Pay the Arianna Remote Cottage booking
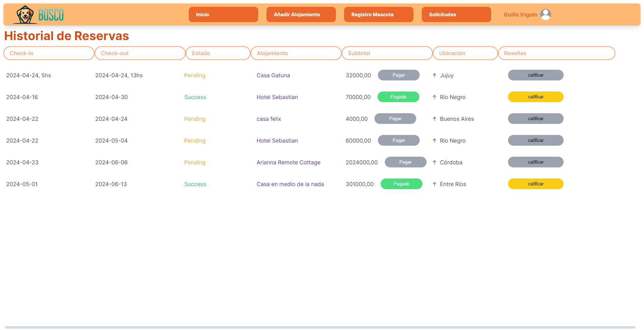This screenshot has height=330, width=644. pos(406,162)
